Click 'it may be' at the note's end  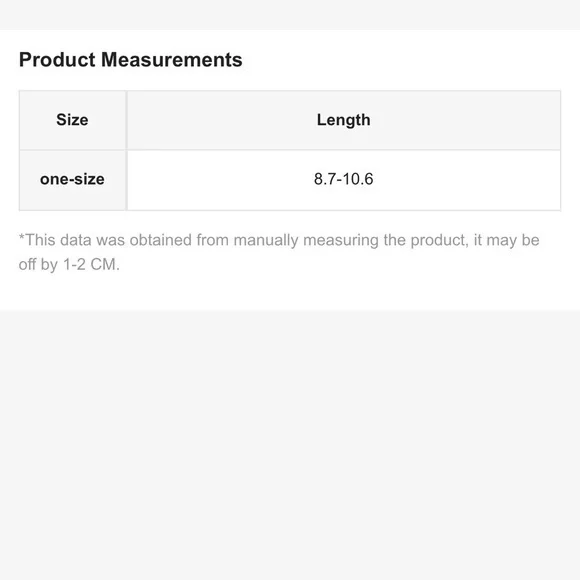(x=507, y=240)
